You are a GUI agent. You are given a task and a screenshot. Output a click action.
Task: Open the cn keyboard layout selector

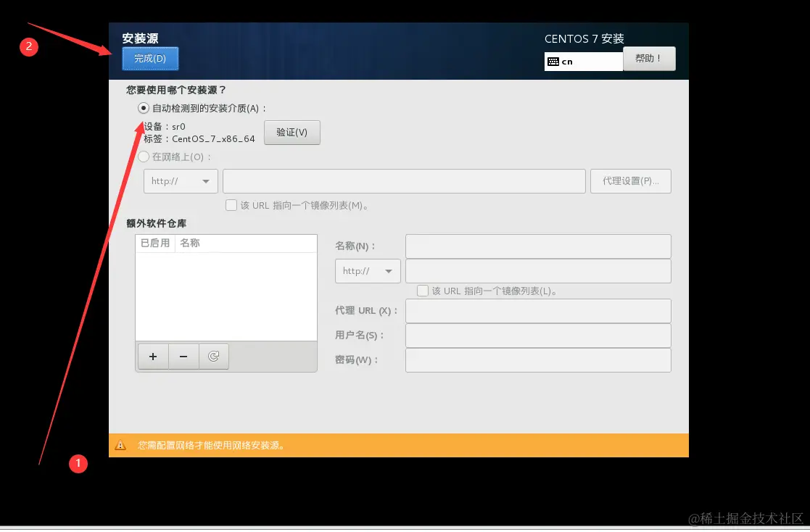(x=583, y=62)
